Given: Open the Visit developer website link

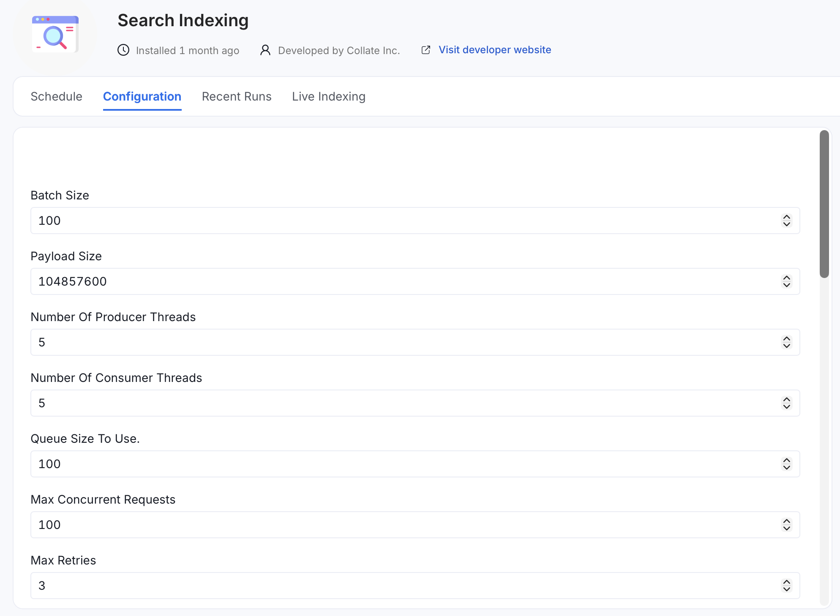Looking at the screenshot, I should [495, 50].
